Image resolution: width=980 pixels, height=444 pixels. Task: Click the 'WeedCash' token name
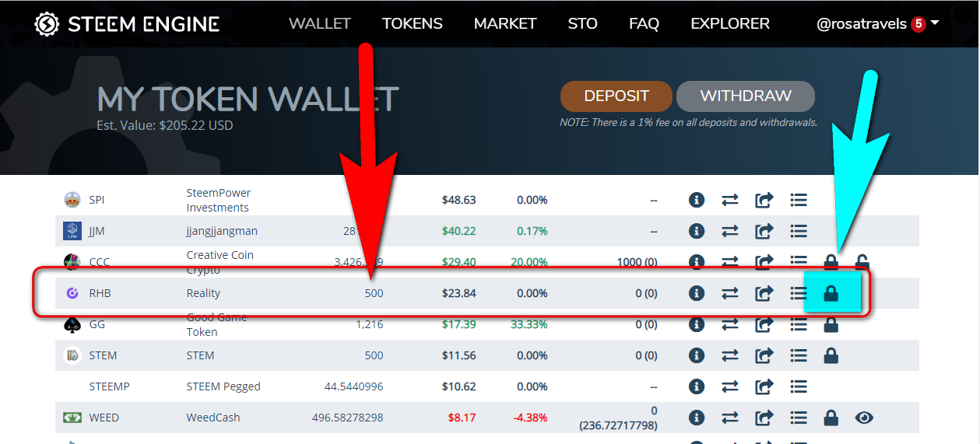pyautogui.click(x=213, y=418)
